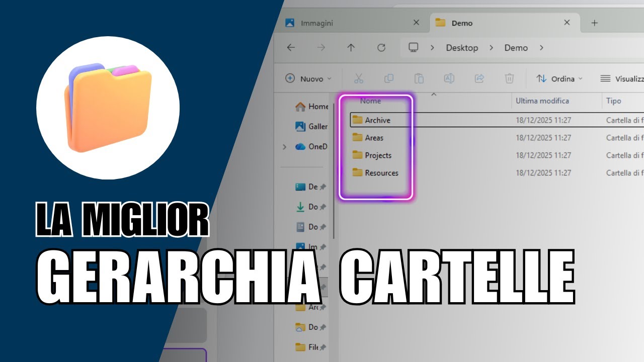The image size is (644, 362).
Task: Click Desktop in the address path
Action: click(x=462, y=48)
